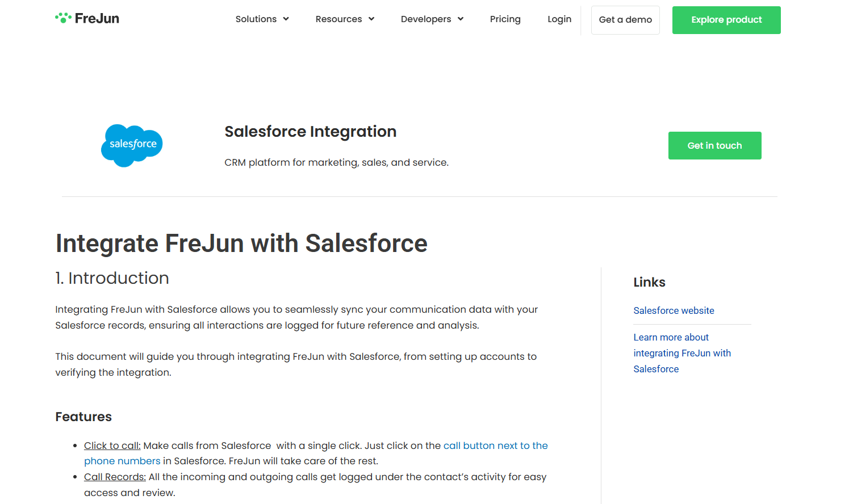
Task: Open the Solutions menu
Action: pyautogui.click(x=262, y=19)
